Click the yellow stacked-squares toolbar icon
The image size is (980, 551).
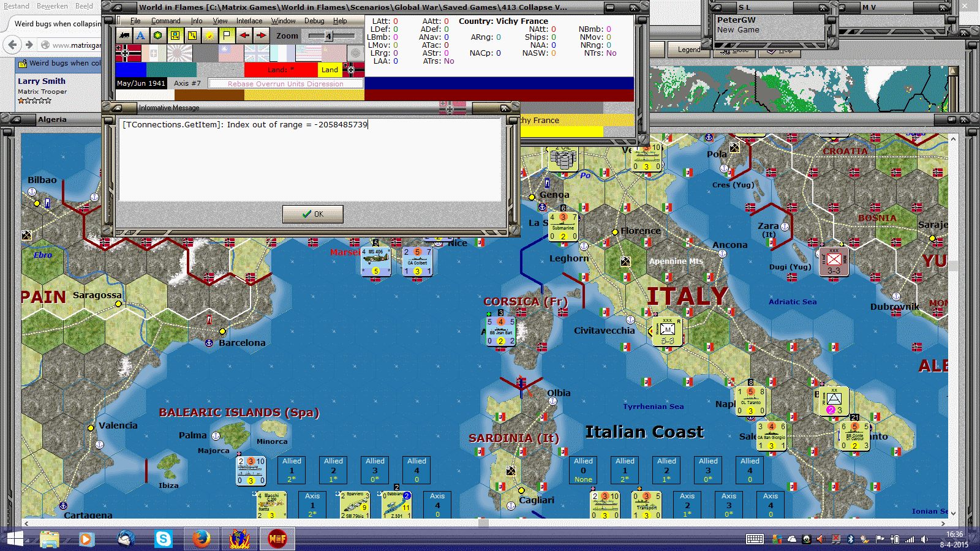192,36
